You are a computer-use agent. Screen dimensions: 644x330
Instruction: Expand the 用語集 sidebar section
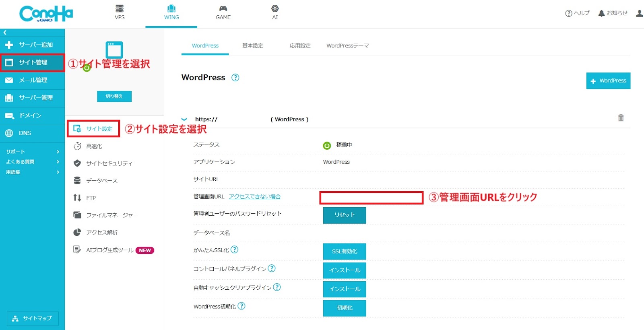[x=32, y=172]
